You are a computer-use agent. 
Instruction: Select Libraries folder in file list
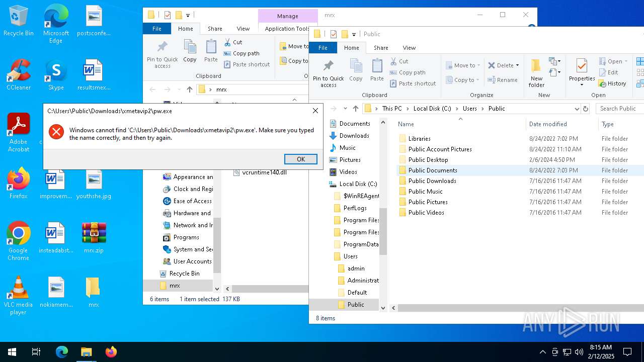click(420, 139)
